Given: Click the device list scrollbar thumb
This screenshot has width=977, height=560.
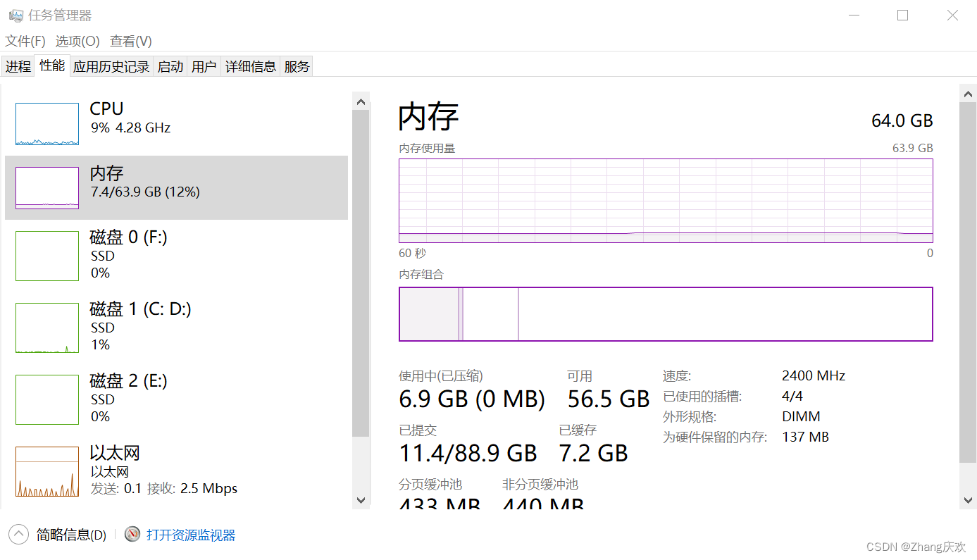Looking at the screenshot, I should click(x=361, y=273).
